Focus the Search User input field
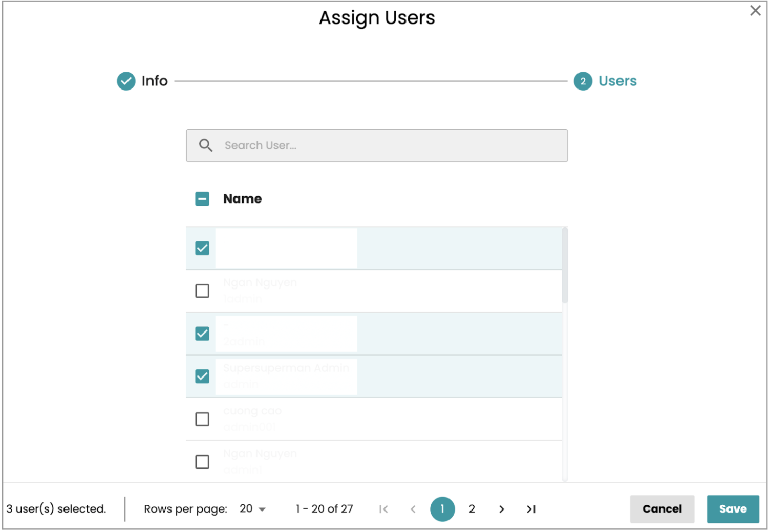The image size is (770, 532). click(389, 146)
